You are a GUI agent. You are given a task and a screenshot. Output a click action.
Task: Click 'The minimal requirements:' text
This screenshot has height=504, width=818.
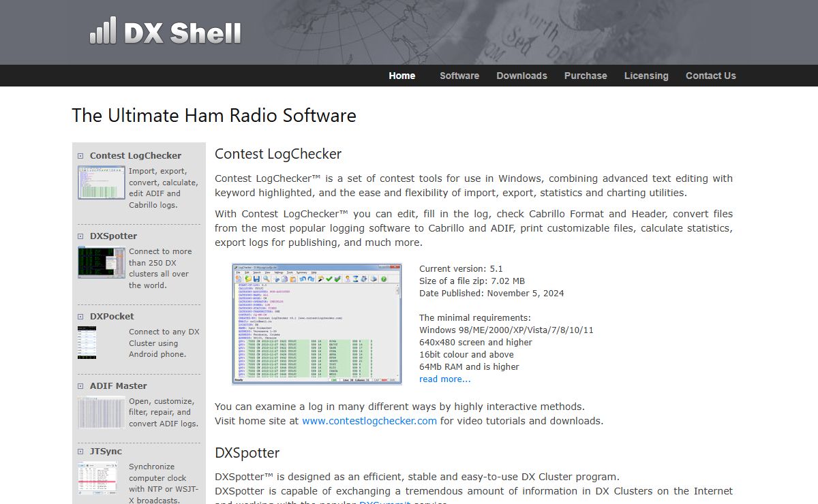pos(474,317)
